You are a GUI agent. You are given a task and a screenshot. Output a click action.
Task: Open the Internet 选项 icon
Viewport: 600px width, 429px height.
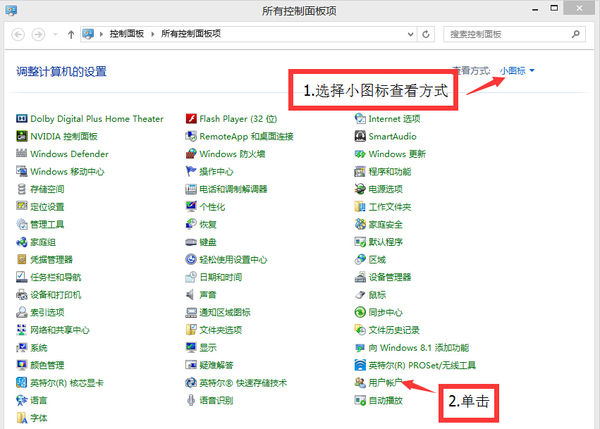[x=360, y=119]
